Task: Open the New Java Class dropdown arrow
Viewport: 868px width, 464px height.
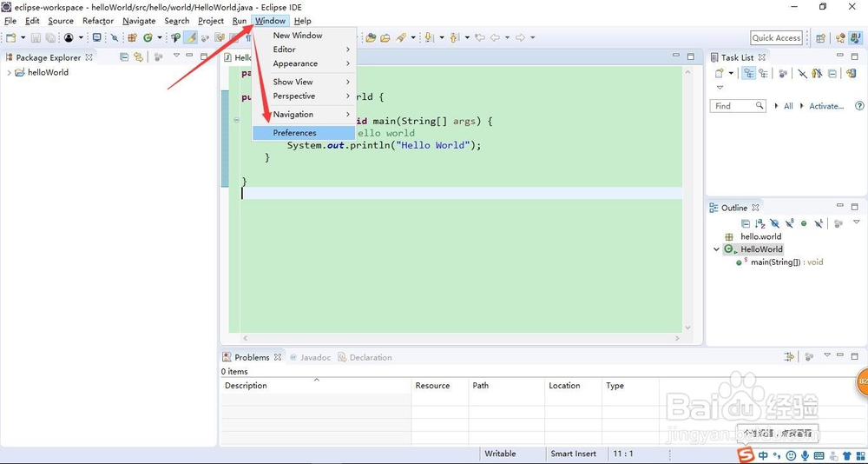Action: (x=160, y=37)
